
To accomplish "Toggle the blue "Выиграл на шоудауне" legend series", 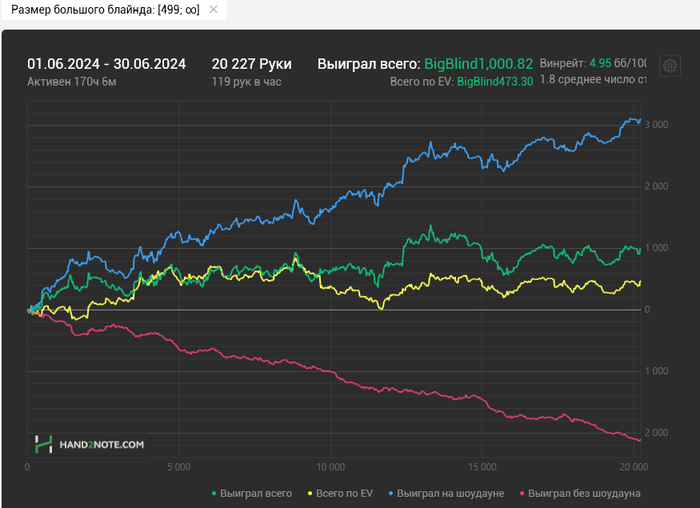I will pyautogui.click(x=446, y=493).
